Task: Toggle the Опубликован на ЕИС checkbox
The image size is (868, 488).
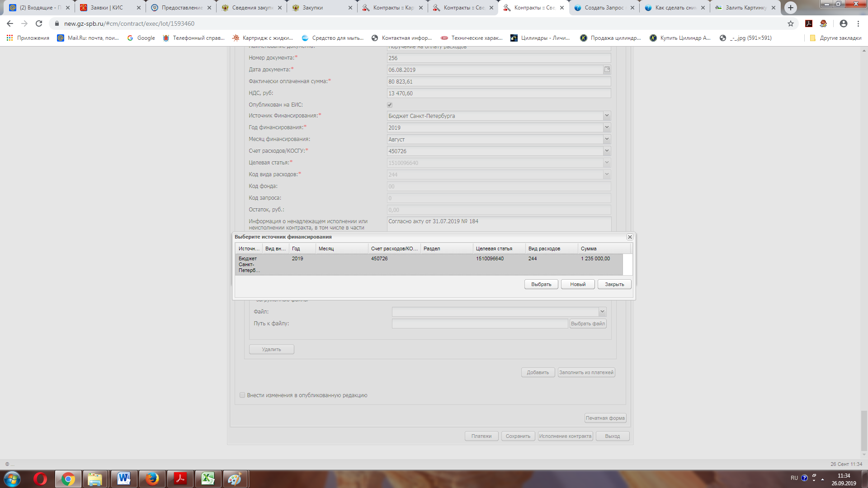Action: 390,105
